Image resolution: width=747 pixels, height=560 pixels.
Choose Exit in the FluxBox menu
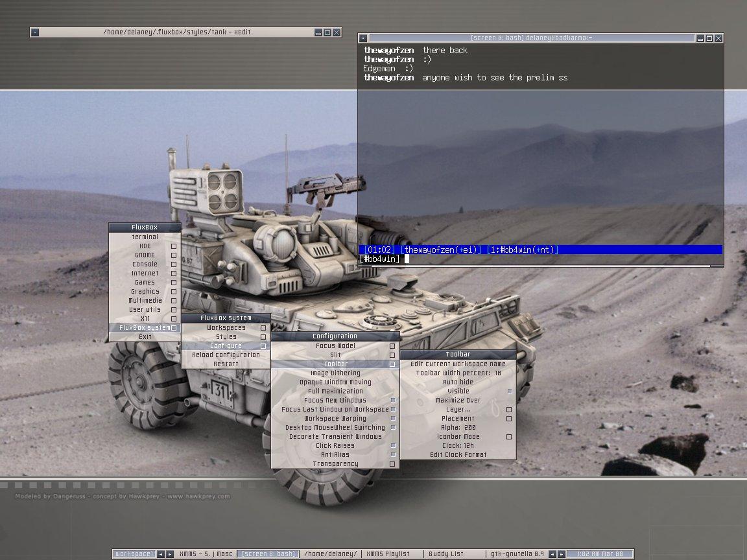(145, 336)
